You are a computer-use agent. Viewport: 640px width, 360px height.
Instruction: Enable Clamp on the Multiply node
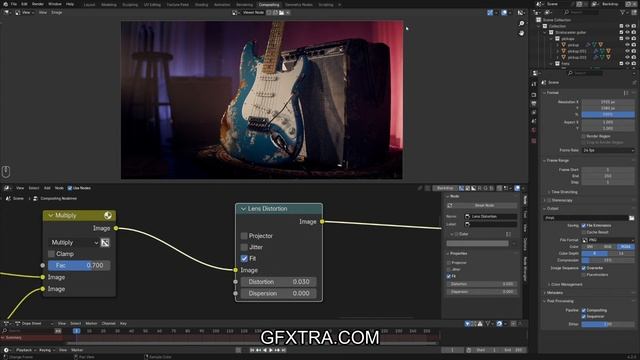pos(51,254)
